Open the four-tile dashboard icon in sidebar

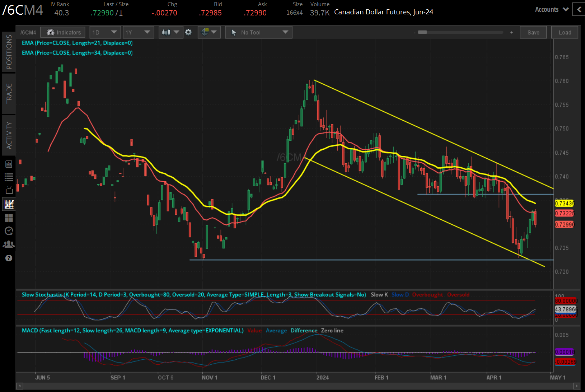[9, 218]
